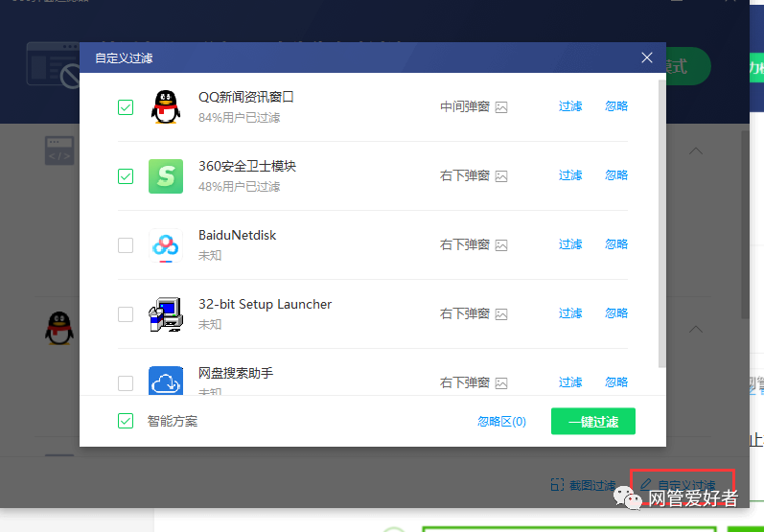Uncheck the 360安全卫士模块 checkbox
The height and width of the screenshot is (532, 764).
click(x=126, y=176)
